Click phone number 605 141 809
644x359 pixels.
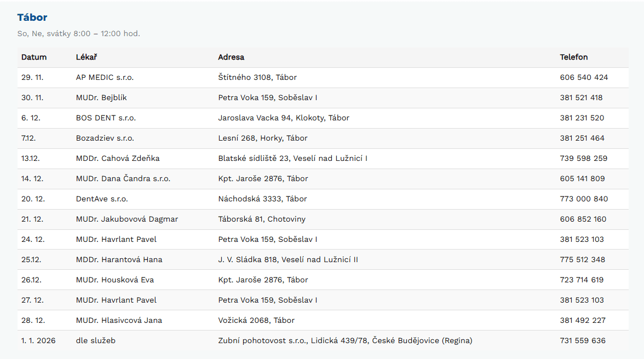(582, 178)
